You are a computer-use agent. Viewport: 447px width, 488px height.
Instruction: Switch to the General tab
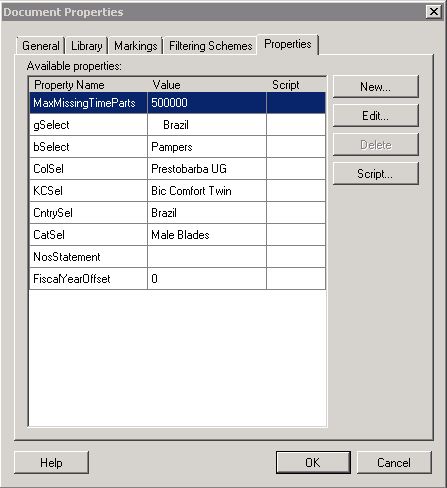pyautogui.click(x=41, y=46)
